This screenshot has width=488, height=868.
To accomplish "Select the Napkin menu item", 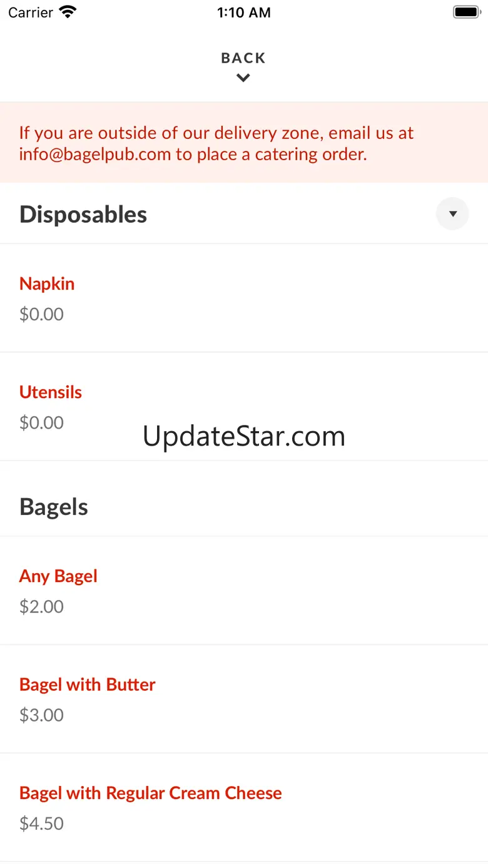I will click(47, 283).
